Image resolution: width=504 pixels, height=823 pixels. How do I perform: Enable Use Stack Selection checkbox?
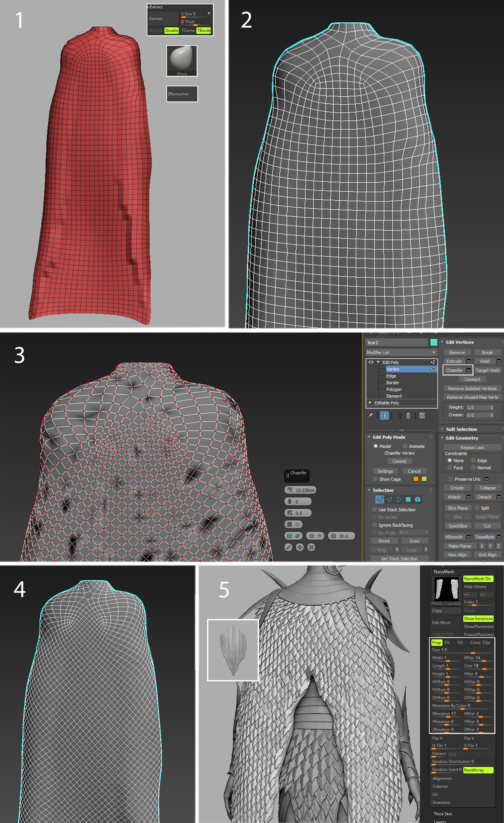pyautogui.click(x=375, y=510)
